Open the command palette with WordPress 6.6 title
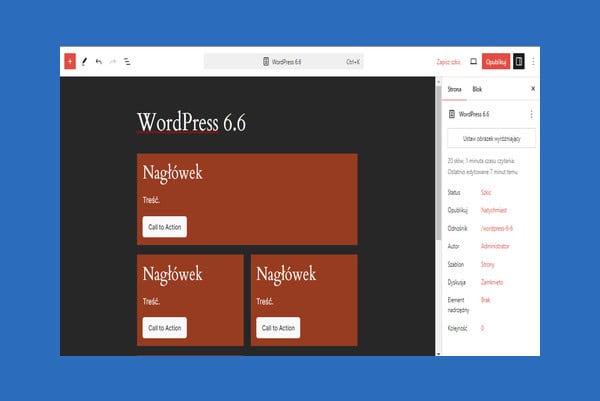Image resolution: width=600 pixels, height=401 pixels. (x=284, y=62)
